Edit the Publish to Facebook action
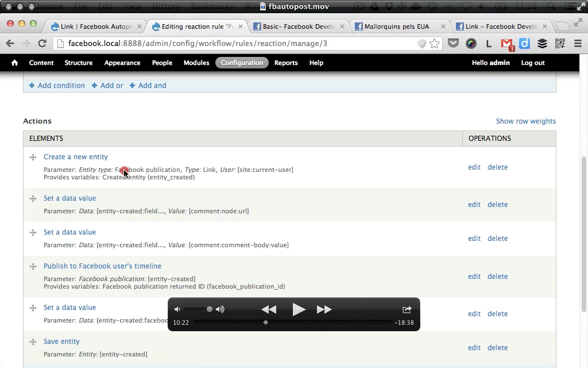The image size is (588, 368). pos(474,277)
